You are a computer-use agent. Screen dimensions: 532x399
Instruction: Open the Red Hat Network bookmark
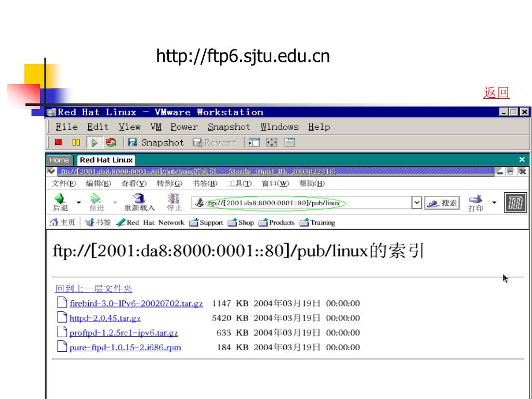tap(150, 222)
